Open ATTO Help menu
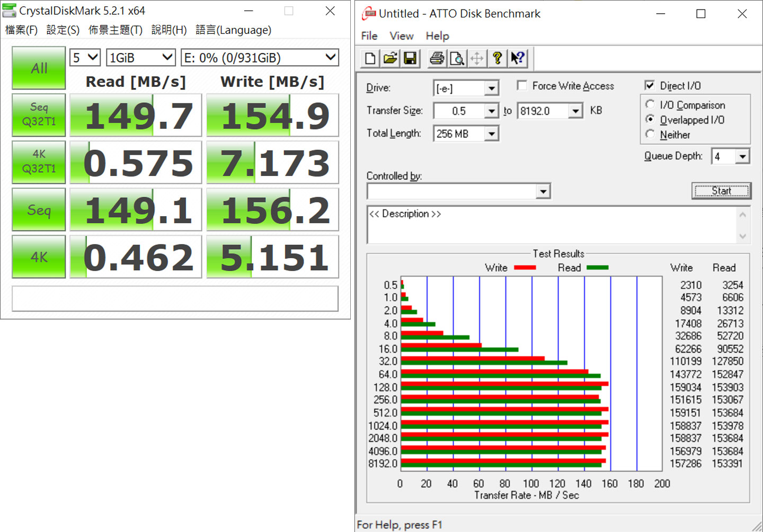763x532 pixels. (438, 36)
